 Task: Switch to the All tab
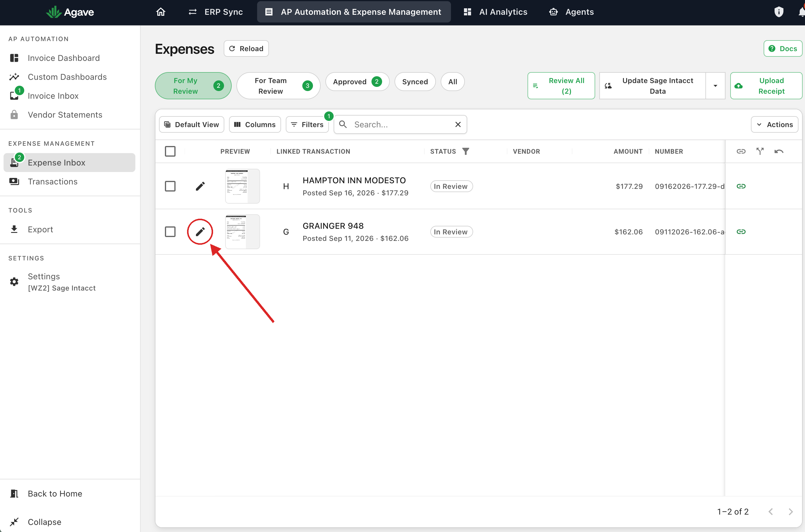pyautogui.click(x=452, y=82)
